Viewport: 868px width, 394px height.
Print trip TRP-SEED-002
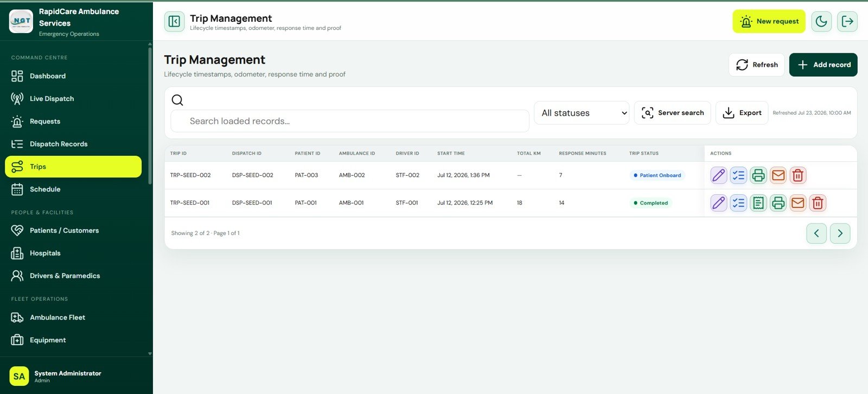(x=758, y=175)
